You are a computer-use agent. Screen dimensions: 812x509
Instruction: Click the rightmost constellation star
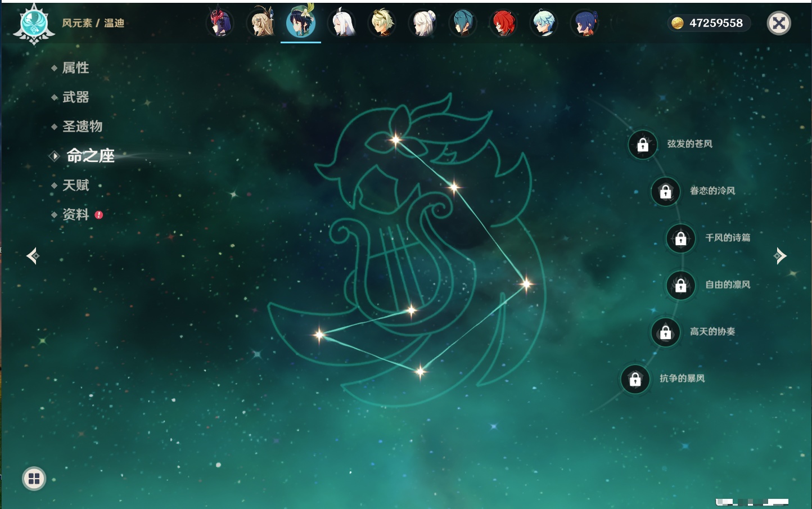[x=526, y=284]
